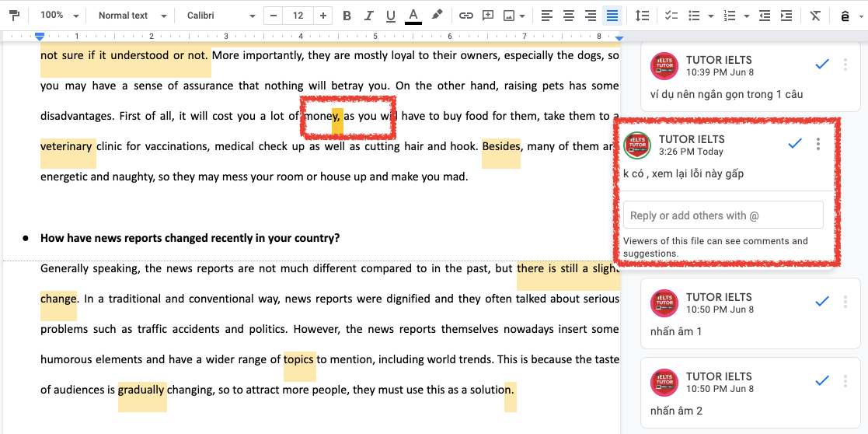Click the avatar on 'nhấn âm 1' comment
This screenshot has width=868, height=434.
pos(664,303)
